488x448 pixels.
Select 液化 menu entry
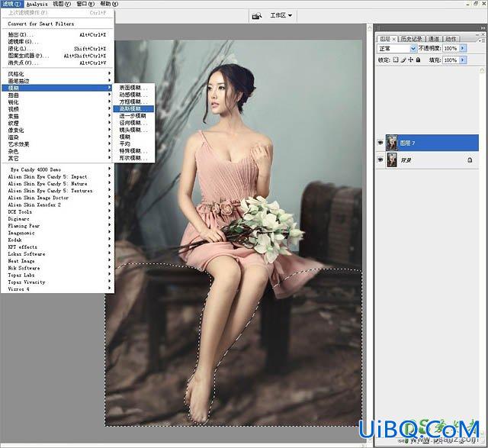[x=57, y=49]
